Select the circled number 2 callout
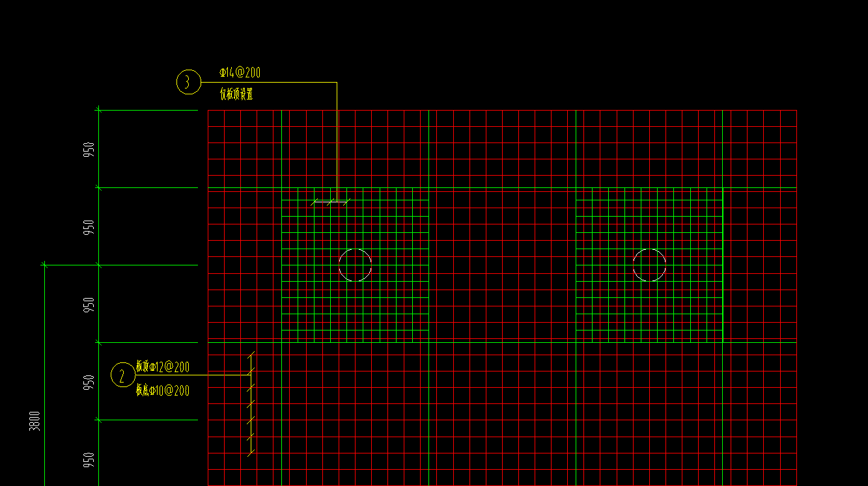 (123, 375)
